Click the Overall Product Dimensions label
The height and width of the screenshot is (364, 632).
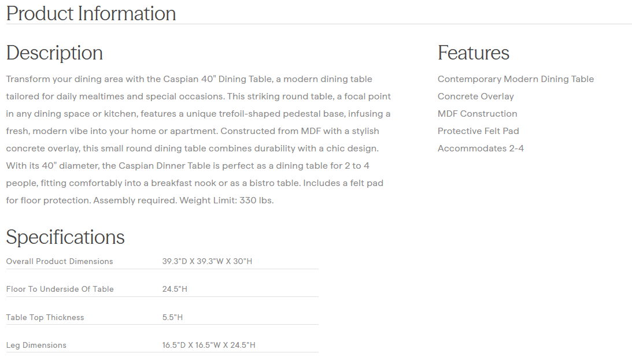click(x=60, y=261)
